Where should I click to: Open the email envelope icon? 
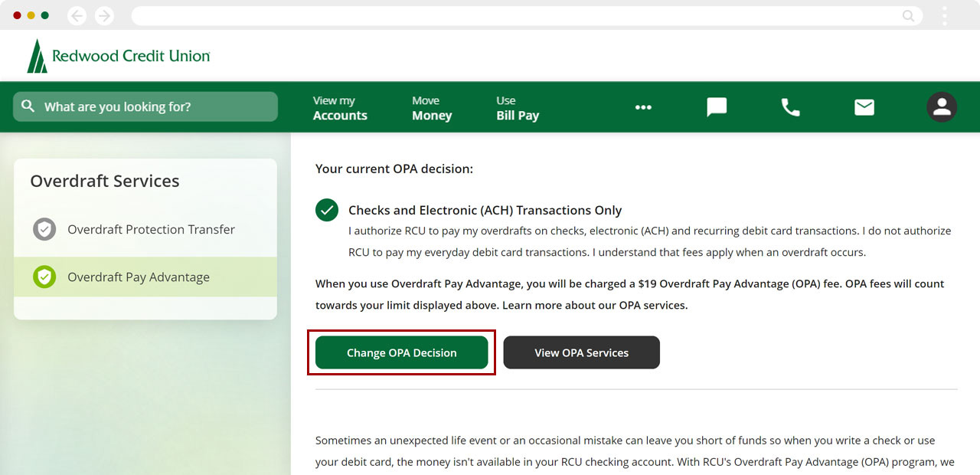[864, 107]
